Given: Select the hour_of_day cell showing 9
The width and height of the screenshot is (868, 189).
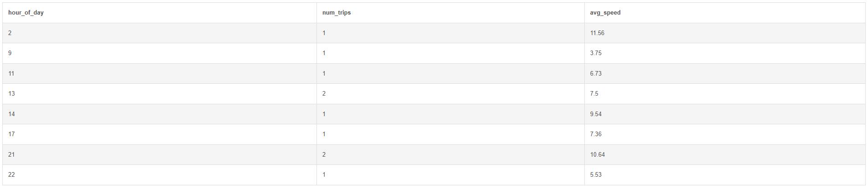Looking at the screenshot, I should click(x=10, y=53).
